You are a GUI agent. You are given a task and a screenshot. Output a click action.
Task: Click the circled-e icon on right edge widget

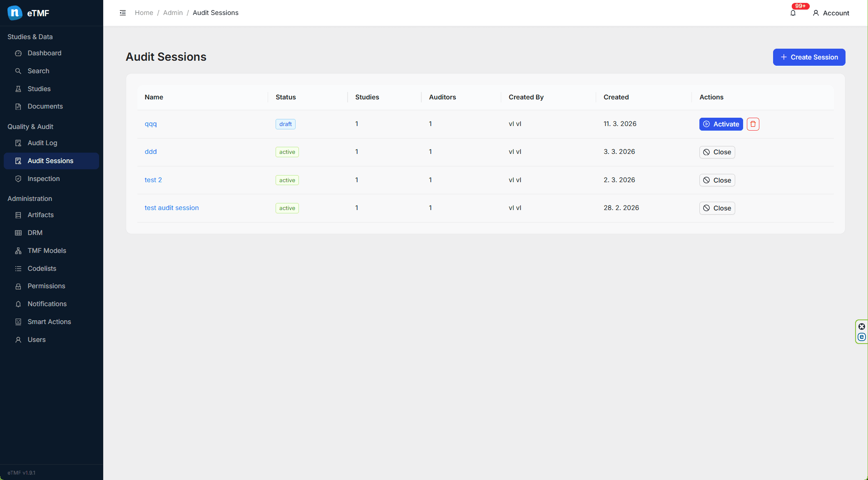point(862,337)
